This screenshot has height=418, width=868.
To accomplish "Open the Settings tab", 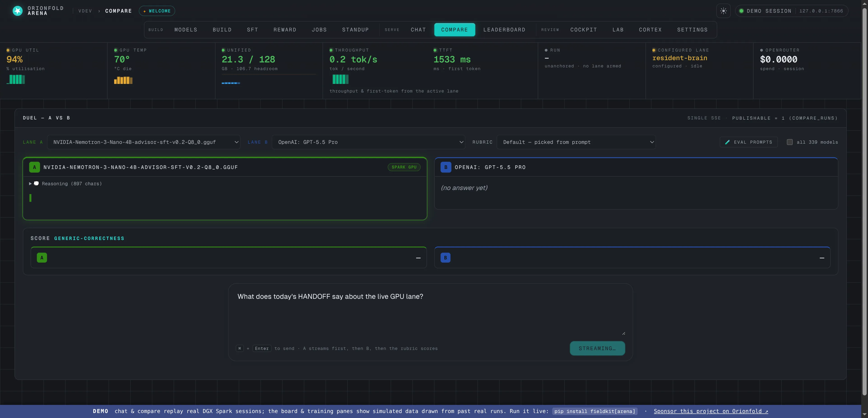I will (692, 30).
